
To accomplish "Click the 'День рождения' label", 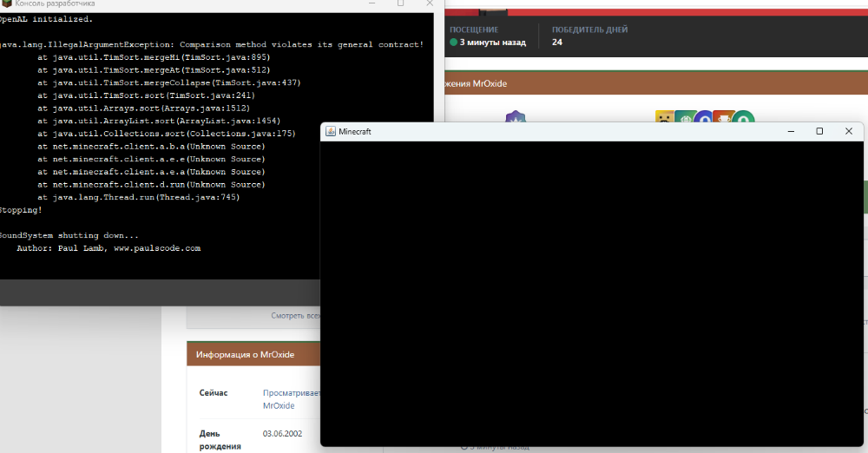I will click(220, 440).
